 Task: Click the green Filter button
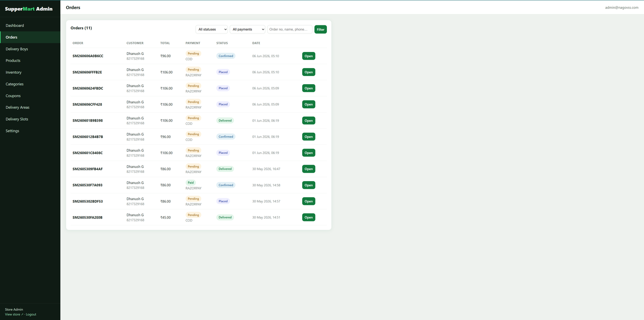coord(320,29)
